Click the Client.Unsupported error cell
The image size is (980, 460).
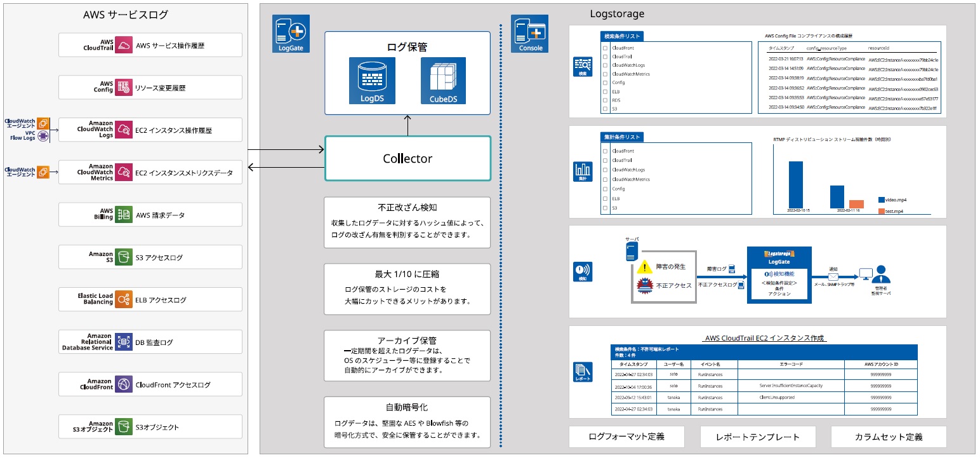click(x=776, y=397)
